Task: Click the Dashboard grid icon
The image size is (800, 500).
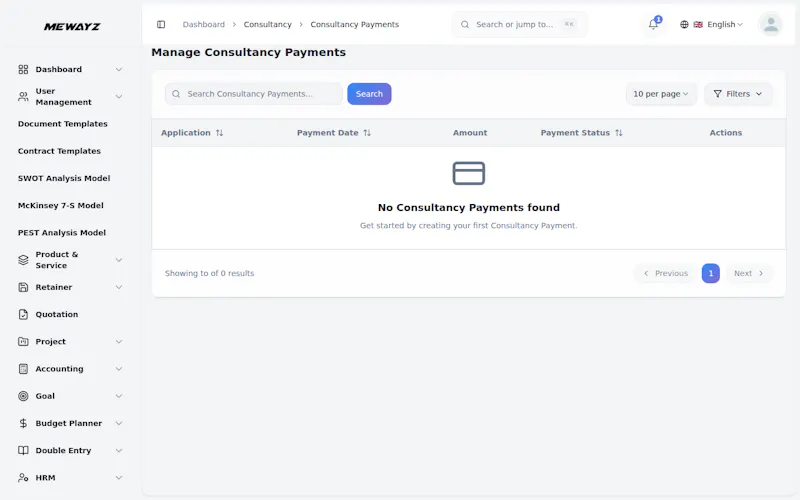Action: point(23,69)
